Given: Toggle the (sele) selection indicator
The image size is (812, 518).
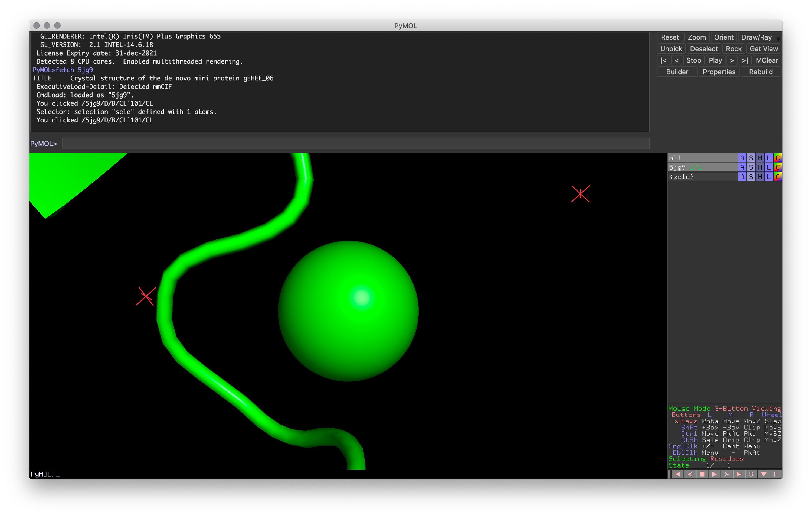Looking at the screenshot, I should pyautogui.click(x=702, y=176).
